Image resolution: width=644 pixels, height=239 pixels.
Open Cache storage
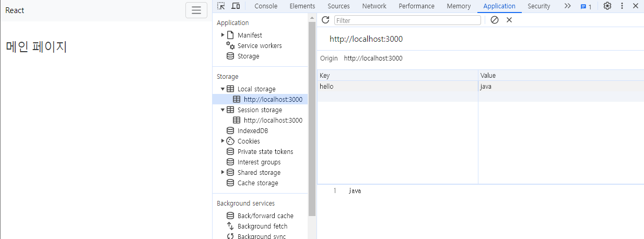pos(258,183)
